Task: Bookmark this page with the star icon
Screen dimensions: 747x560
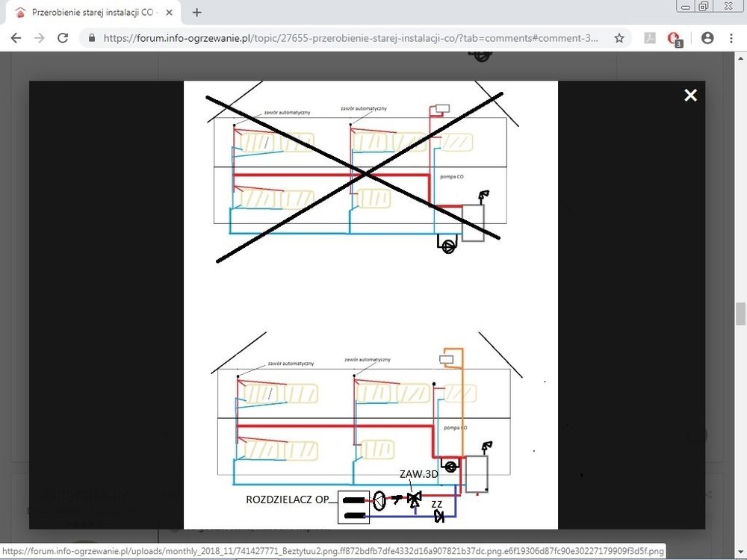Action: click(619, 38)
